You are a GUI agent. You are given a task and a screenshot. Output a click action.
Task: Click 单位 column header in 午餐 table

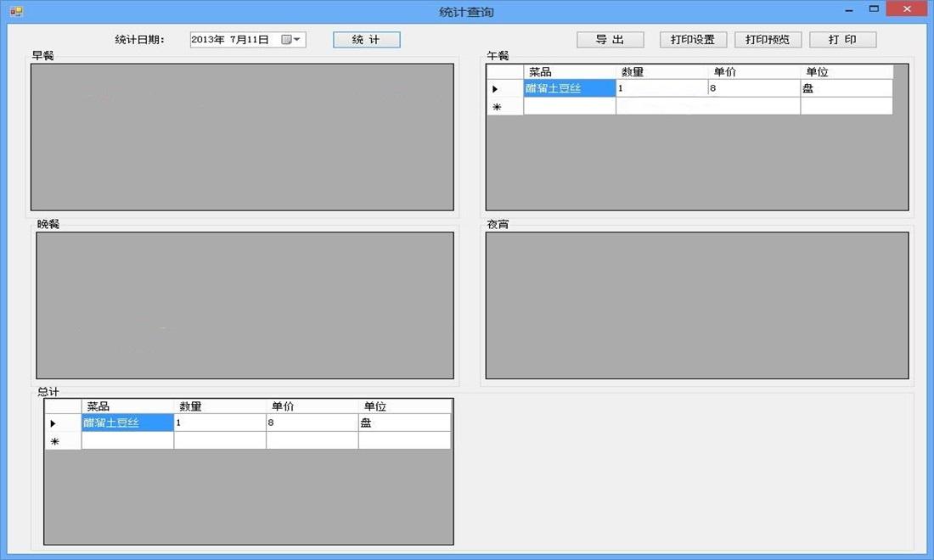[x=847, y=72]
